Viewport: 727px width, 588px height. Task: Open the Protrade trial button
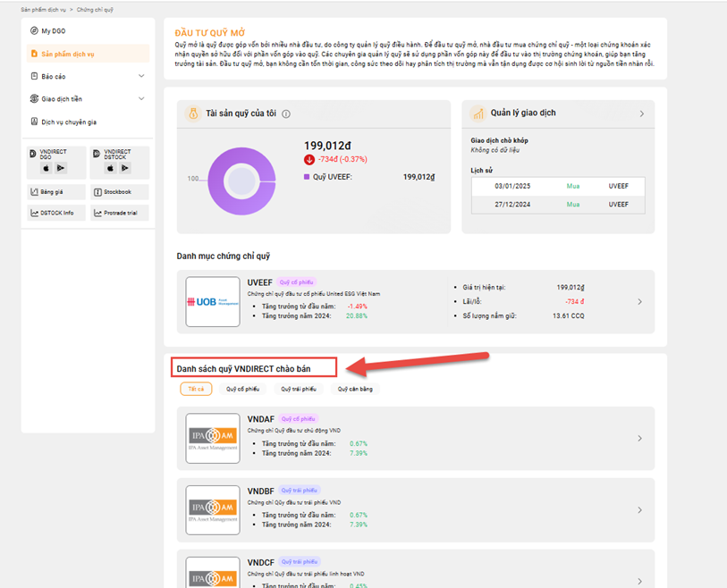pyautogui.click(x=120, y=214)
